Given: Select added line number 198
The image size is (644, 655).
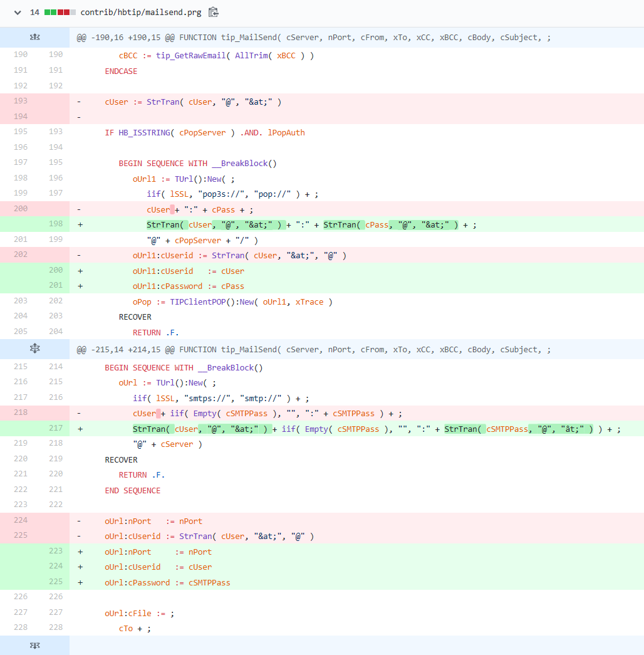Looking at the screenshot, I should click(x=56, y=225).
